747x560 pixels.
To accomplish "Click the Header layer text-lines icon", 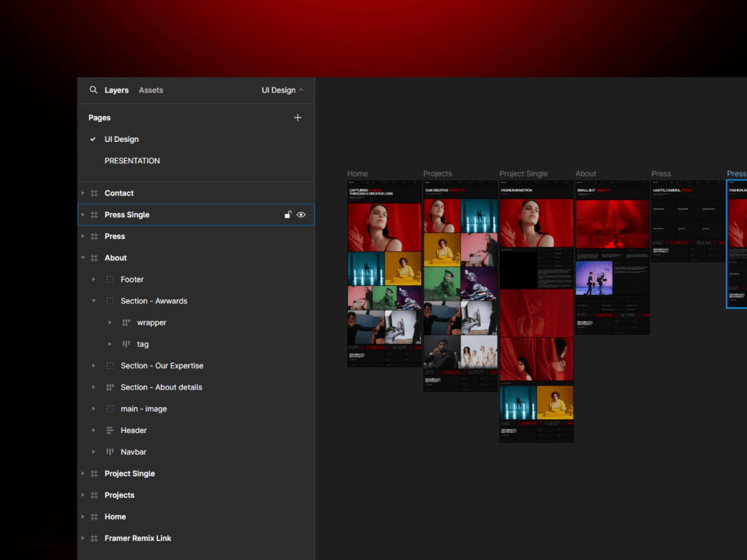I will tap(110, 430).
